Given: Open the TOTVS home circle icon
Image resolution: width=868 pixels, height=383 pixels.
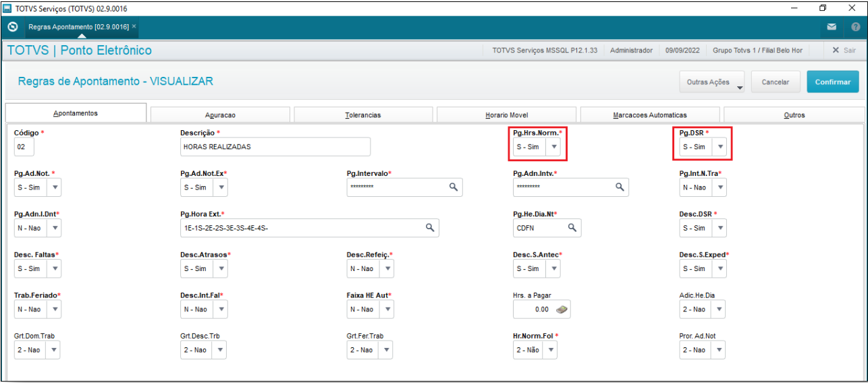Looking at the screenshot, I should coord(11,26).
